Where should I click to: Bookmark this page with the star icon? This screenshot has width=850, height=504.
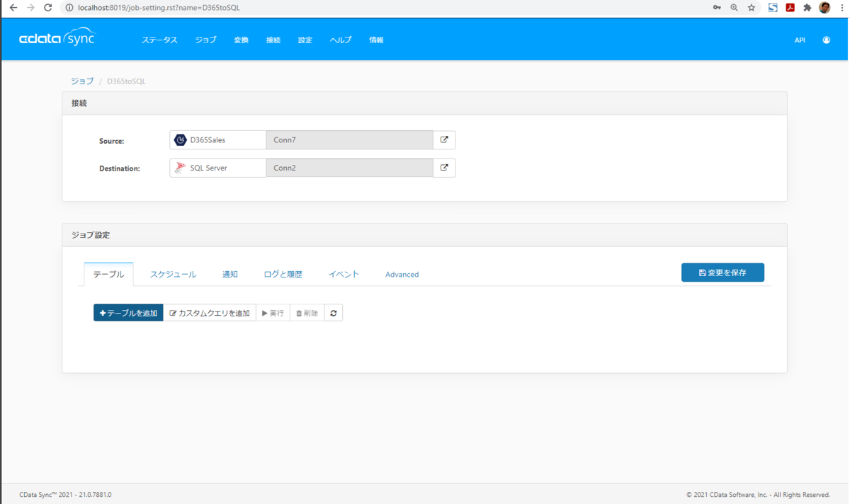point(752,8)
